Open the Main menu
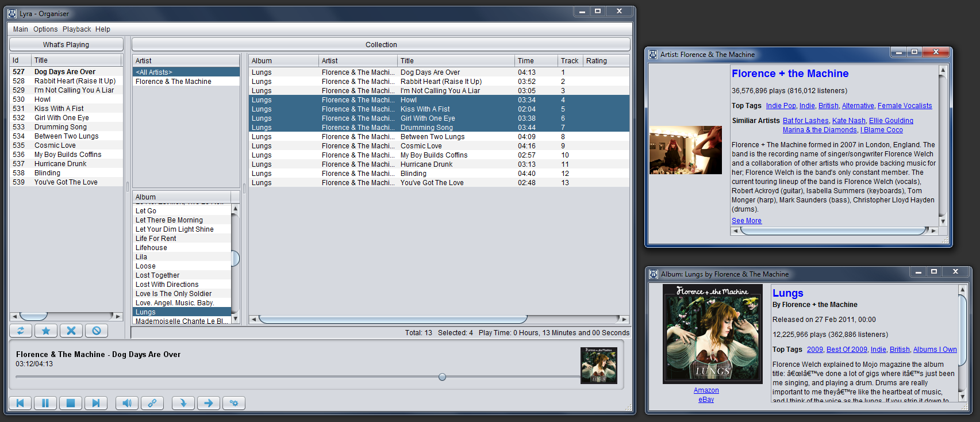Image resolution: width=980 pixels, height=422 pixels. point(21,29)
